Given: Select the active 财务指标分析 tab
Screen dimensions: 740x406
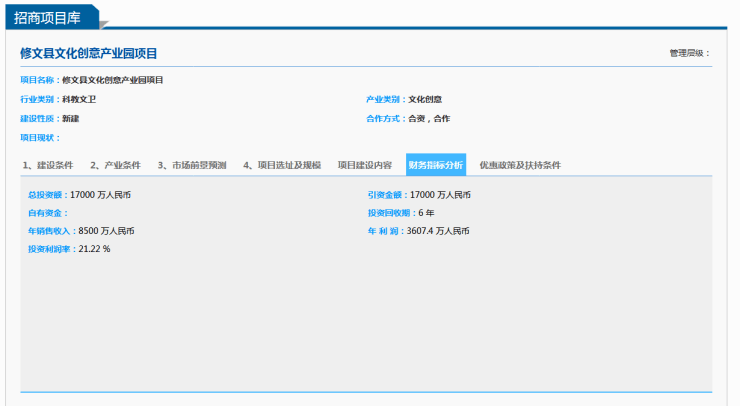Looking at the screenshot, I should point(435,165).
